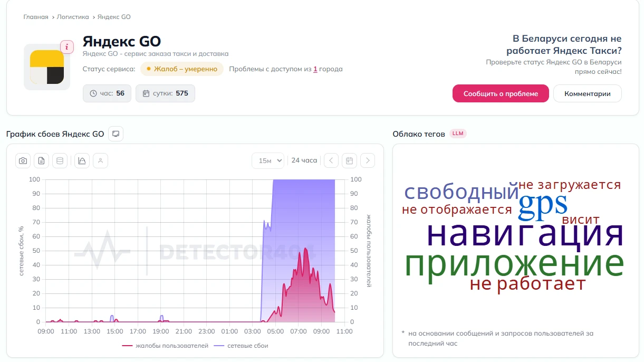Click the person icon in chart toolbar
Image resolution: width=644 pixels, height=362 pixels.
click(101, 161)
